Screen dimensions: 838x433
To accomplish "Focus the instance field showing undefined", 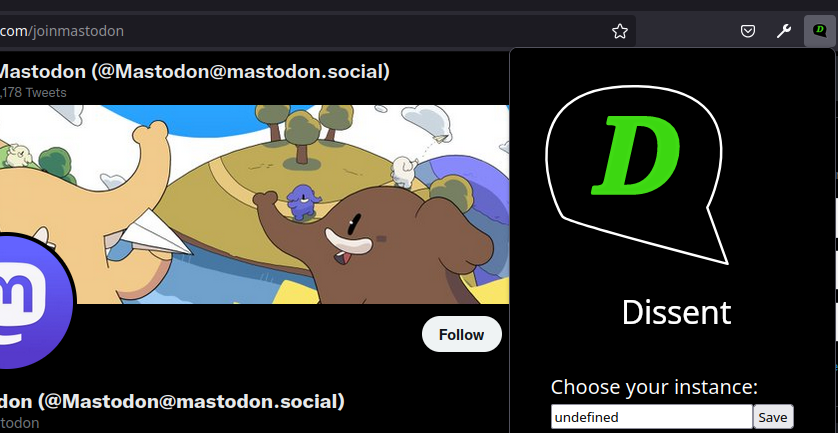I will coord(651,417).
